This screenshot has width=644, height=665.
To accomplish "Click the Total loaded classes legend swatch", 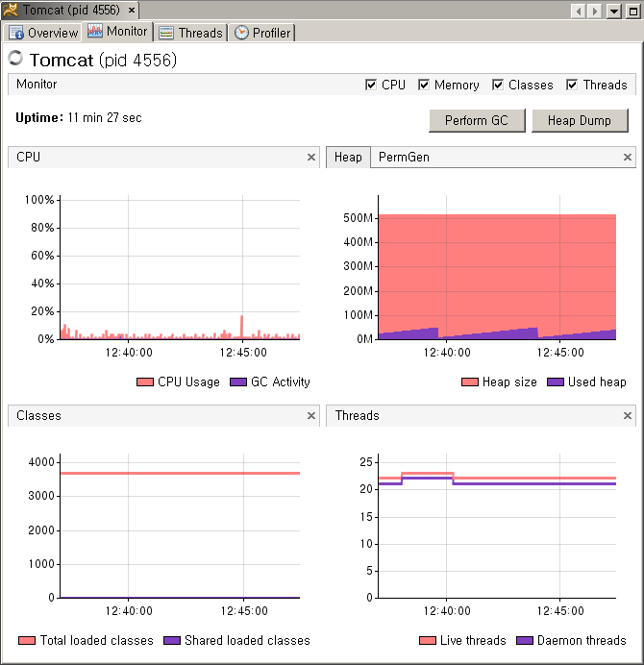I will [27, 640].
